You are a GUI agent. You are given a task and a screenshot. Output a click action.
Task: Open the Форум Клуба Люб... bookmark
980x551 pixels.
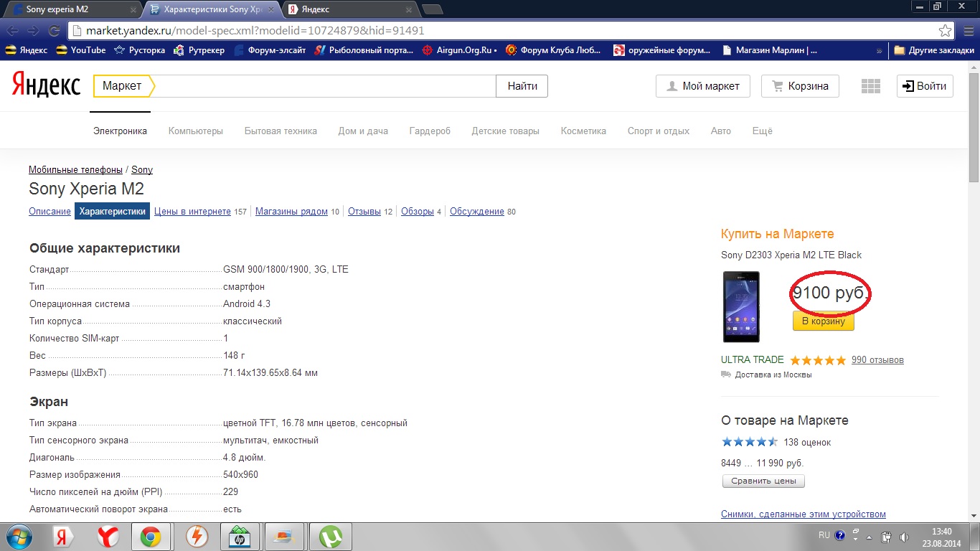point(554,50)
